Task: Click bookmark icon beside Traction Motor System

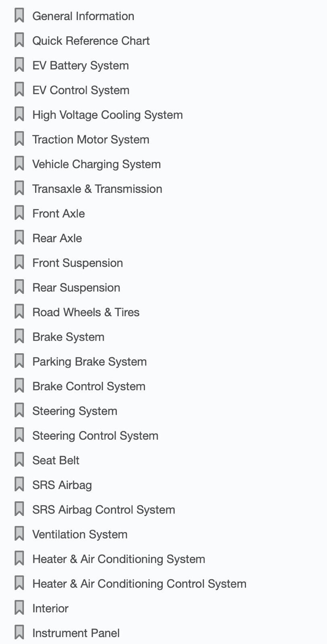Action: tap(19, 139)
